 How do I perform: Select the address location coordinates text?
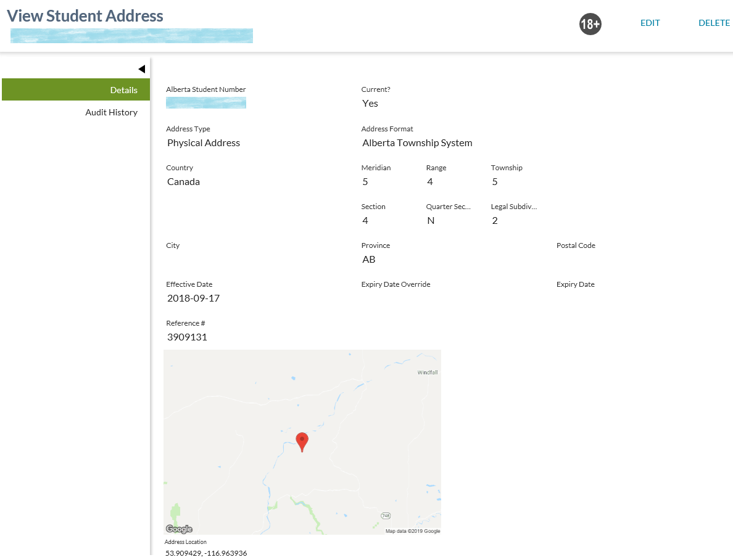[206, 553]
